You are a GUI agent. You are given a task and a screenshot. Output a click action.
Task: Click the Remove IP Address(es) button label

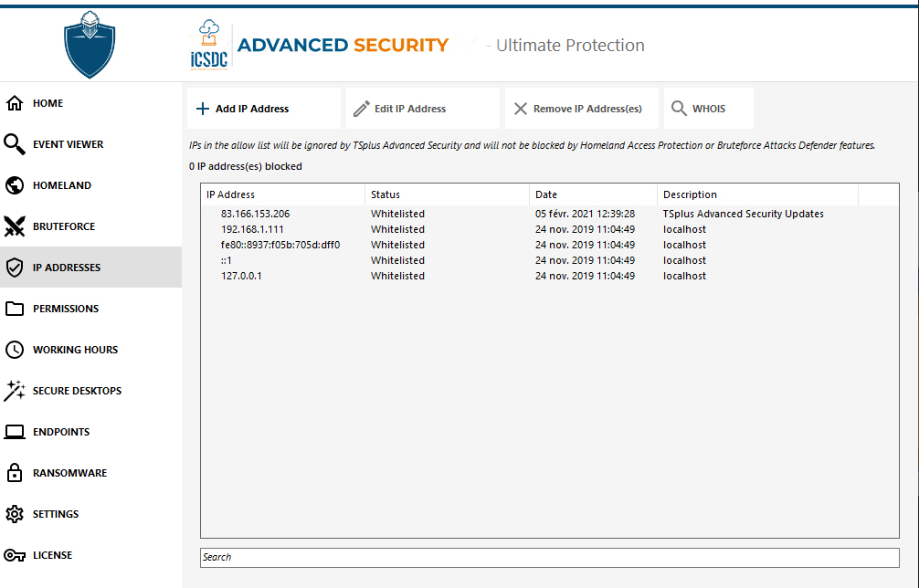[x=588, y=109]
